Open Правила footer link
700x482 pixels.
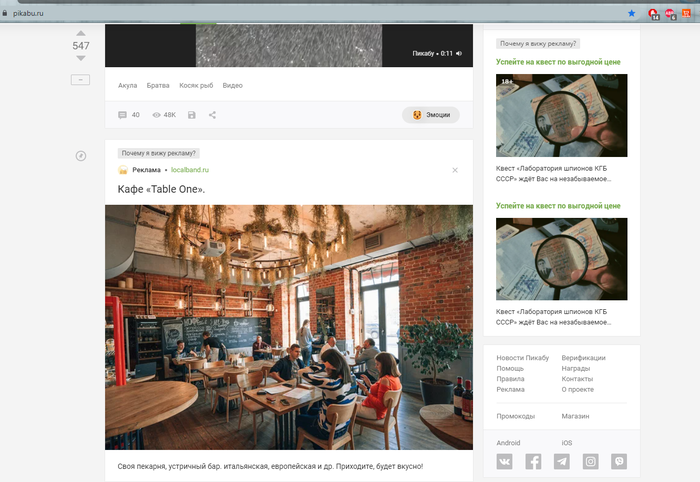coord(510,379)
